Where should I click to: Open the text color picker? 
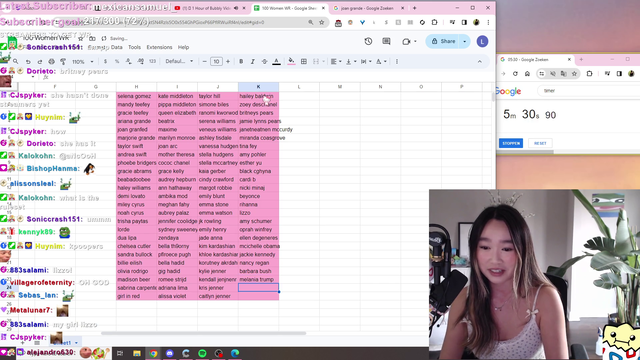276,62
